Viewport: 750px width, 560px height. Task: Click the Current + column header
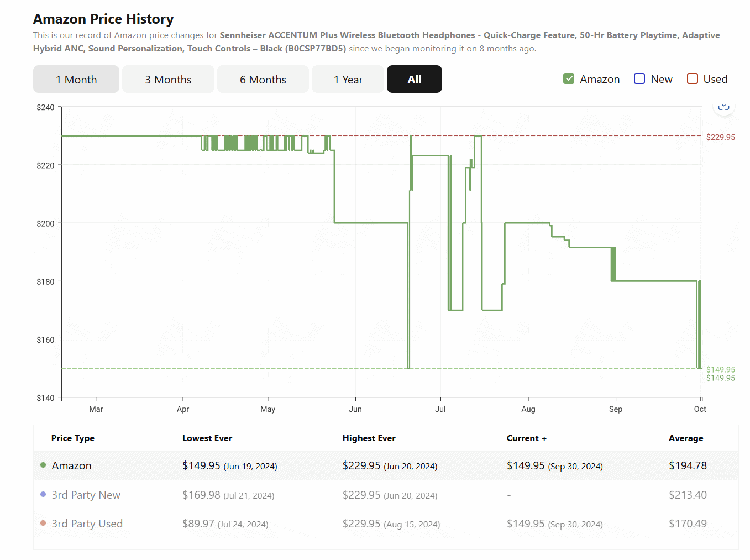tap(527, 438)
